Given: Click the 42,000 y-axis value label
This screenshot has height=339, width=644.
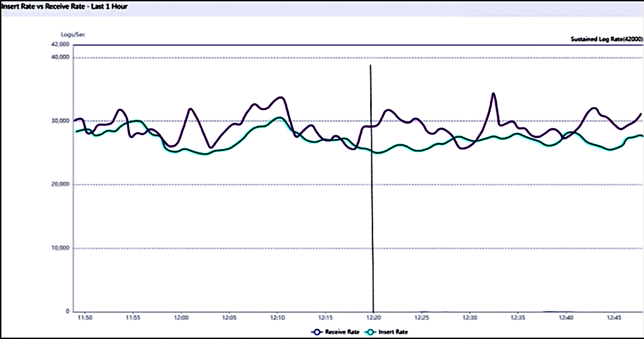Looking at the screenshot, I should point(60,45).
